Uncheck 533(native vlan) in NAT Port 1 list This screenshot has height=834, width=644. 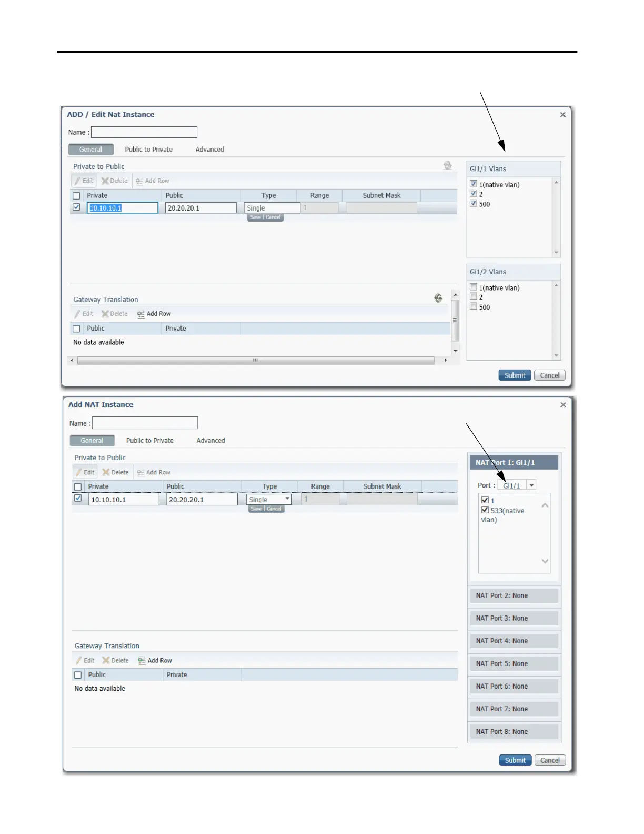(485, 510)
